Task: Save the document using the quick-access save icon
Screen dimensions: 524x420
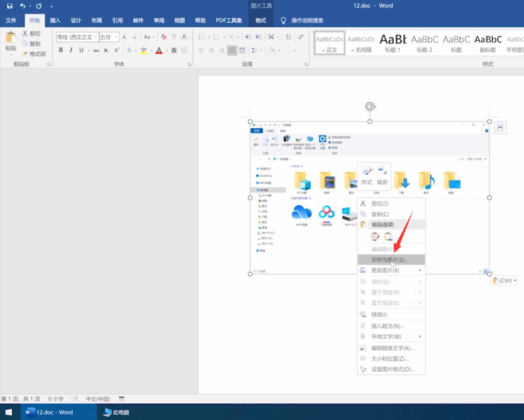Action: (10, 6)
